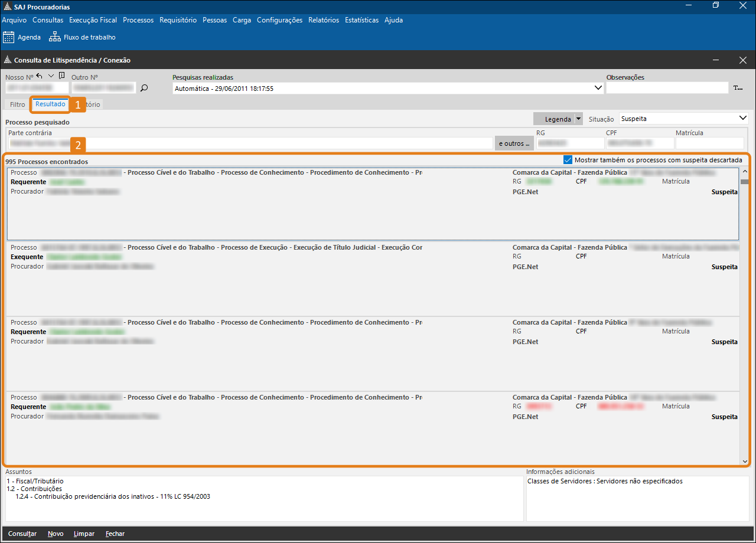Screen dimensions: 756x543
Task: Open the Arquivo menu
Action: coord(14,20)
